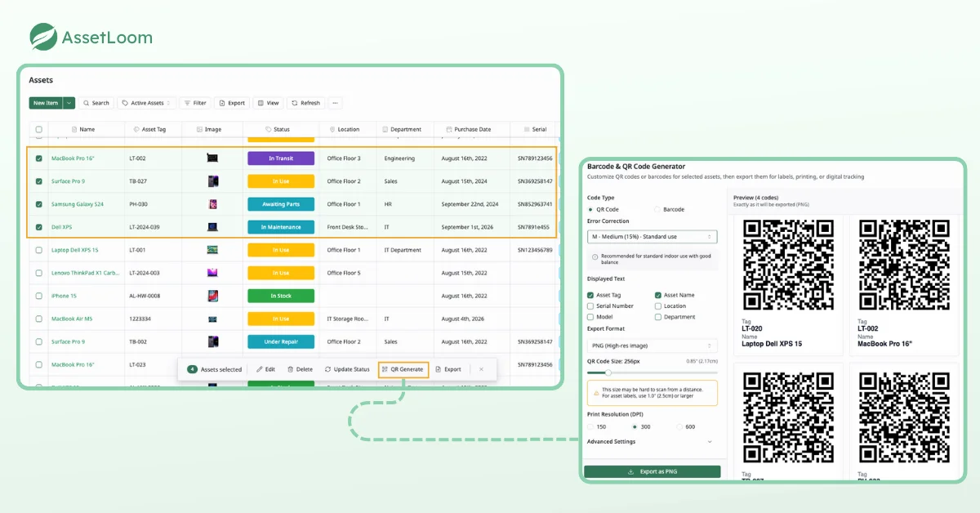This screenshot has width=980, height=513.
Task: Open the Surface Pro 9 TB-027 asset link
Action: tap(68, 181)
